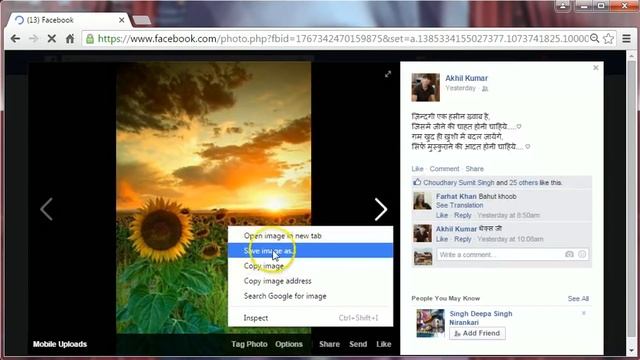Screen dimensions: 640x360
Task: Click the address bar URL
Action: 342,39
